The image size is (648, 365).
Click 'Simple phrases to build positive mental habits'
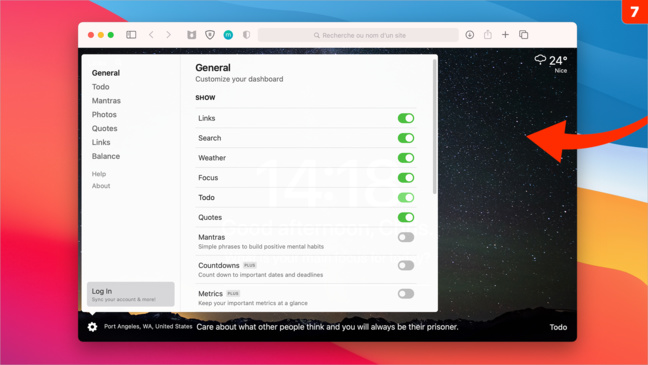click(x=261, y=247)
